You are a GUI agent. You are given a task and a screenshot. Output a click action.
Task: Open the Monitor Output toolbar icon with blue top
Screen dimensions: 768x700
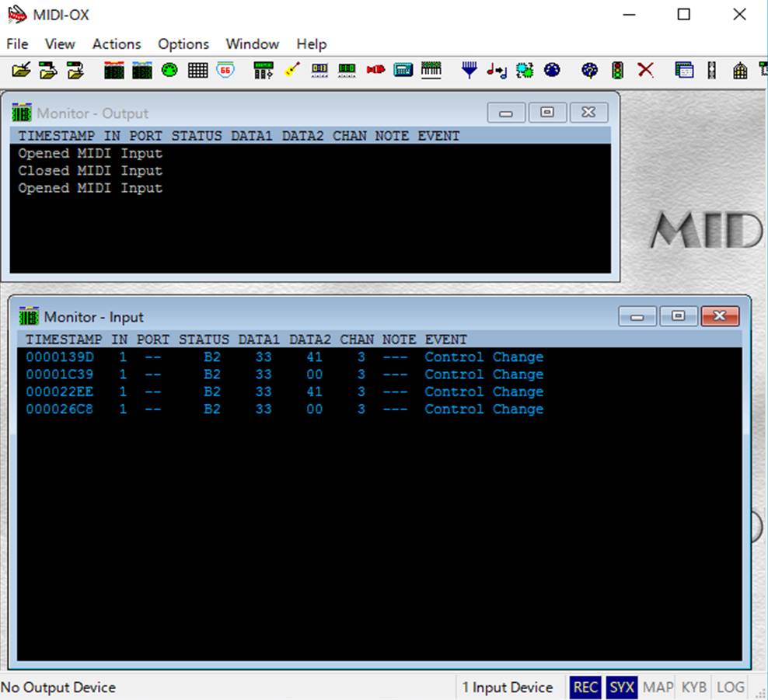point(142,71)
